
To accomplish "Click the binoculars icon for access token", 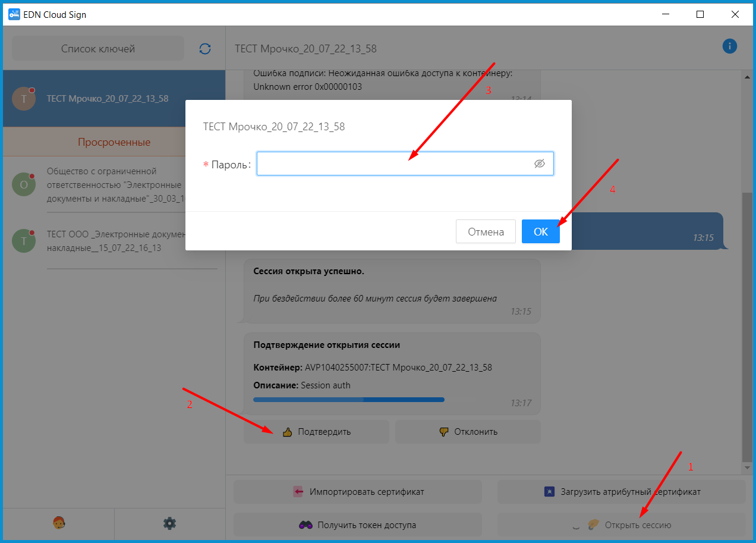I will (305, 525).
